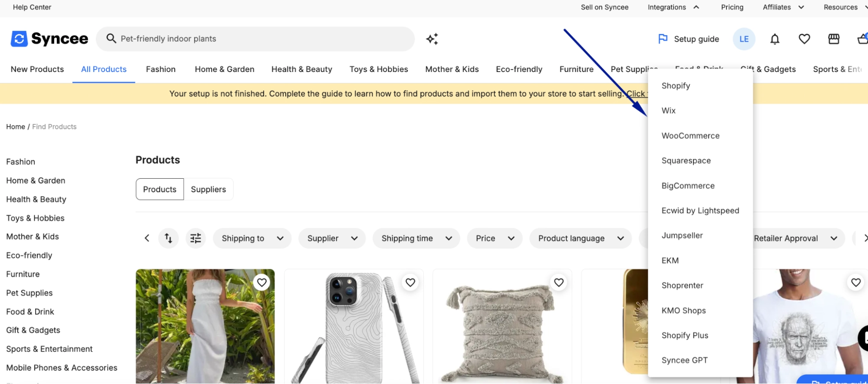Select WooCommerce from the integrations list

690,136
